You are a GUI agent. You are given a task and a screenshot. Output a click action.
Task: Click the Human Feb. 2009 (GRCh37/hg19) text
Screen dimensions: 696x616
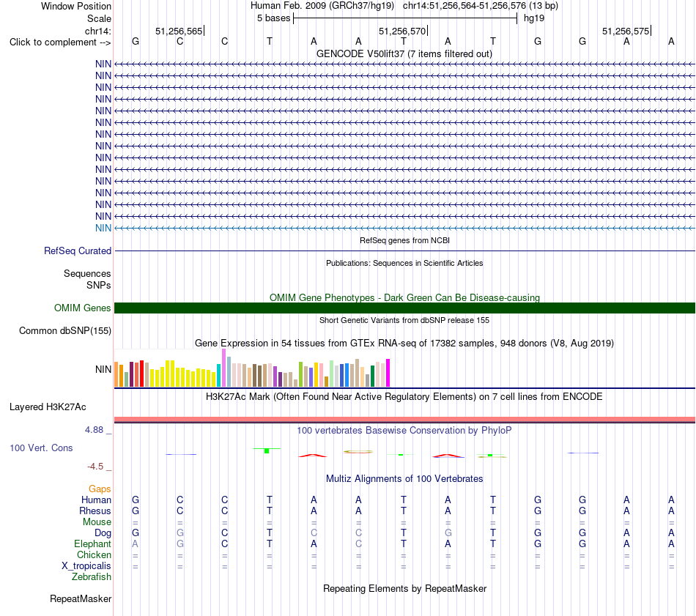[322, 6]
